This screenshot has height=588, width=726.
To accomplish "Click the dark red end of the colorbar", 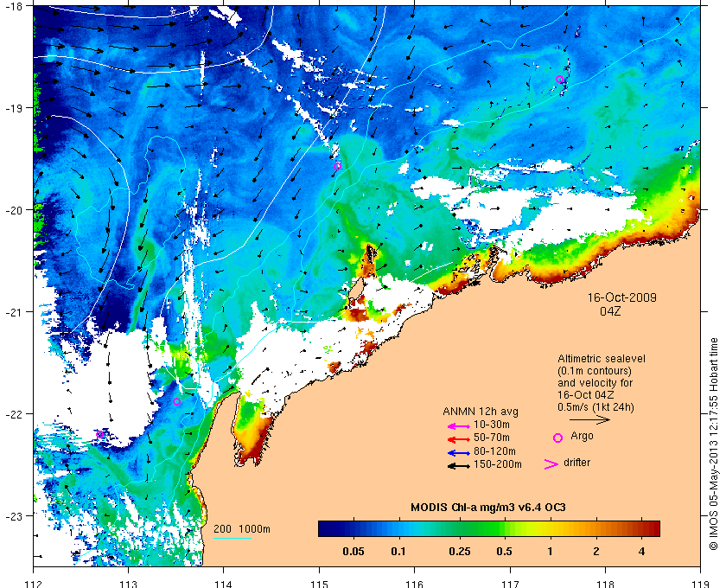I will [x=653, y=528].
